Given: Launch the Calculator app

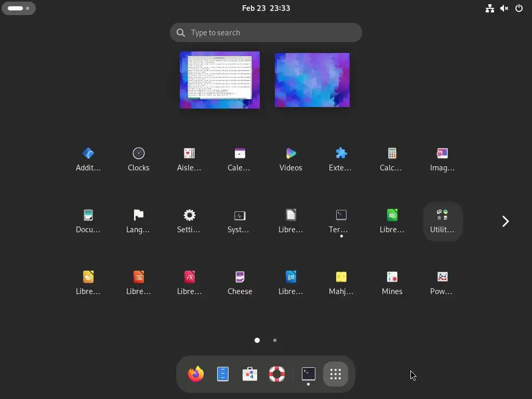Looking at the screenshot, I should click(x=392, y=159).
